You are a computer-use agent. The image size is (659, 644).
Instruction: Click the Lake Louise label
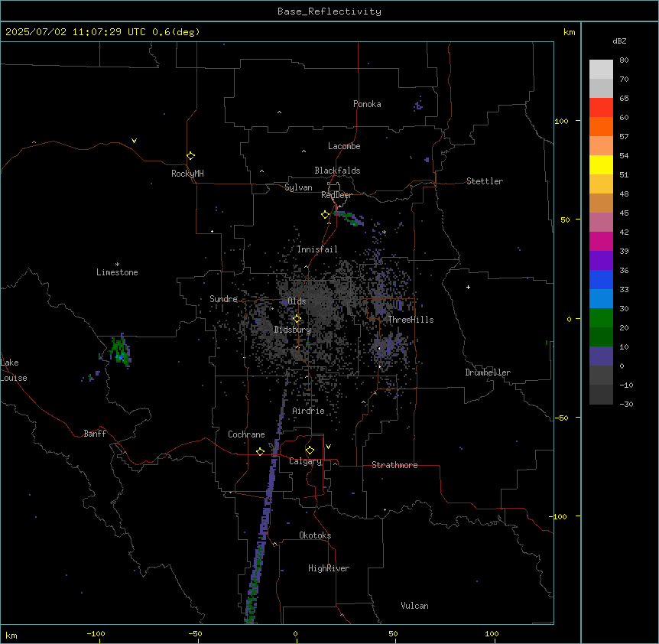pos(14,370)
